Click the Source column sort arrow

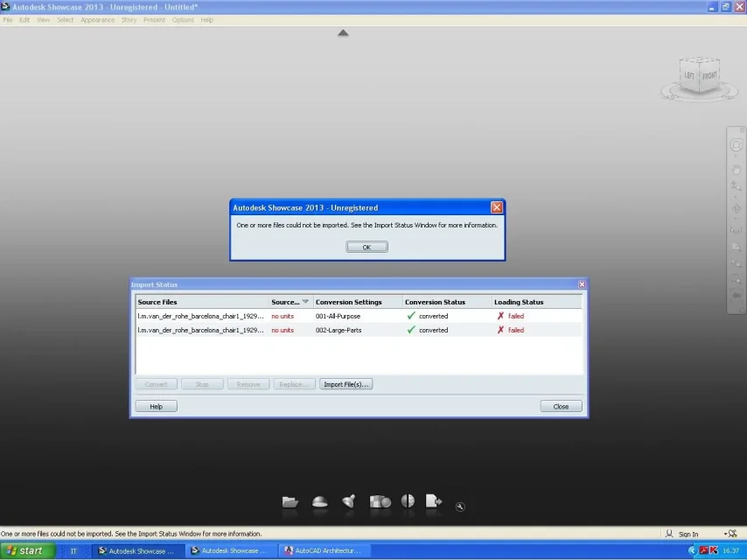(305, 302)
